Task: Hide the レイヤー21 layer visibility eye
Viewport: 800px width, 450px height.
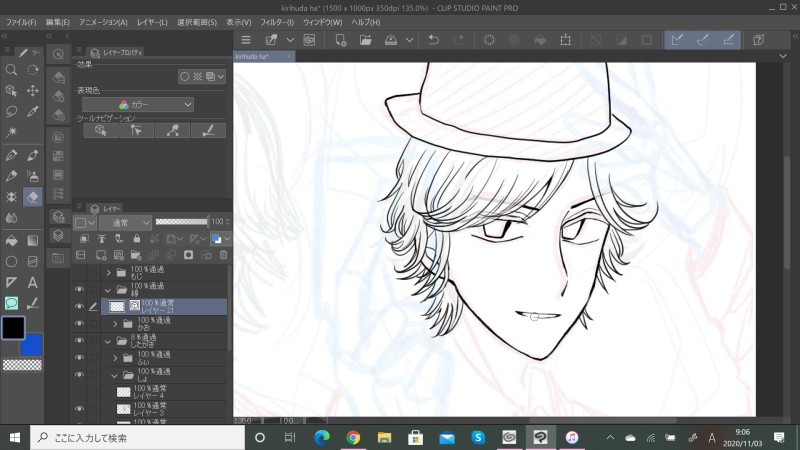Action: tap(80, 307)
